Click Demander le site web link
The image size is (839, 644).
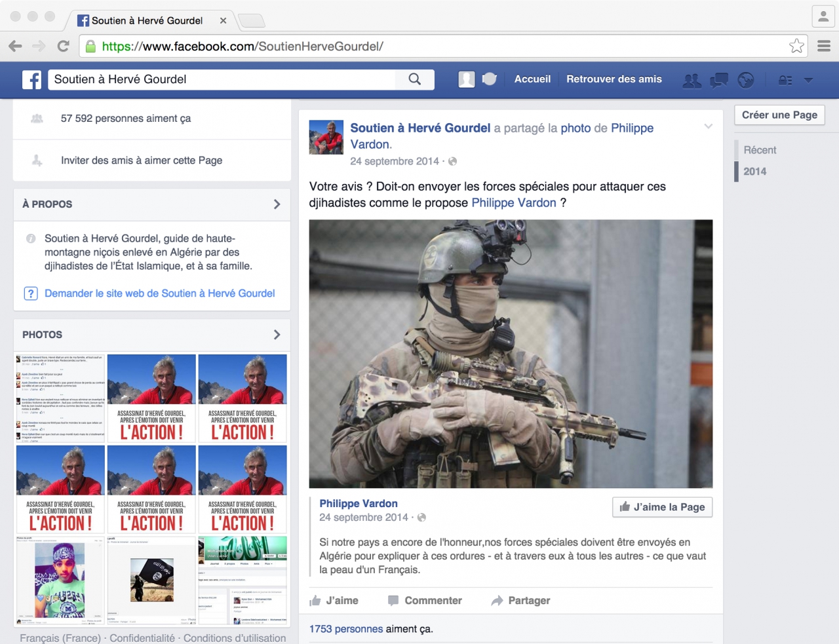coord(160,294)
